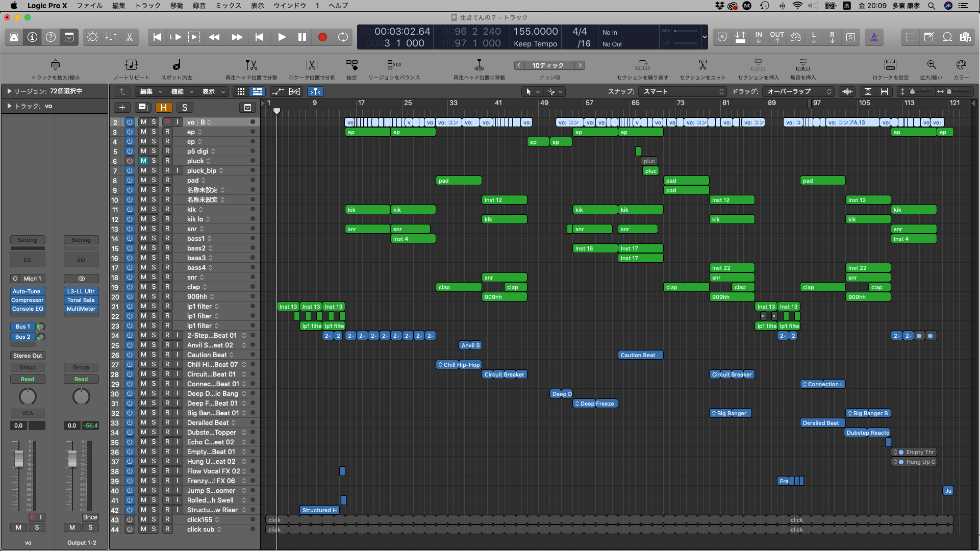Viewport: 980px width, 551px height.
Task: Click the Split at Playhead scissors icon
Action: (251, 65)
